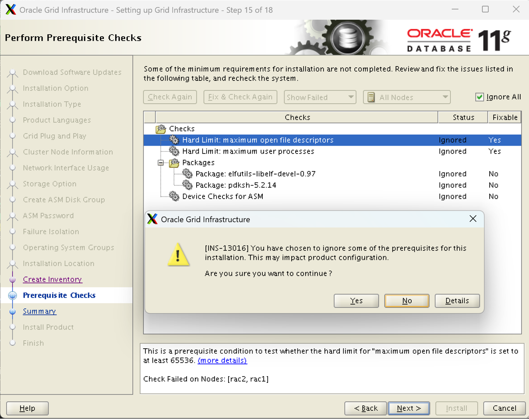Click Create ASM Disk Group step
Image resolution: width=529 pixels, height=420 pixels.
tap(64, 200)
